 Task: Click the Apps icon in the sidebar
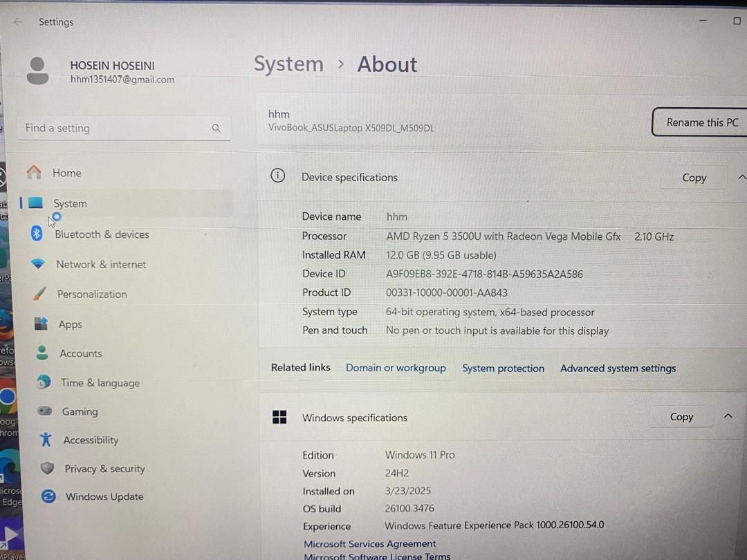pyautogui.click(x=41, y=324)
